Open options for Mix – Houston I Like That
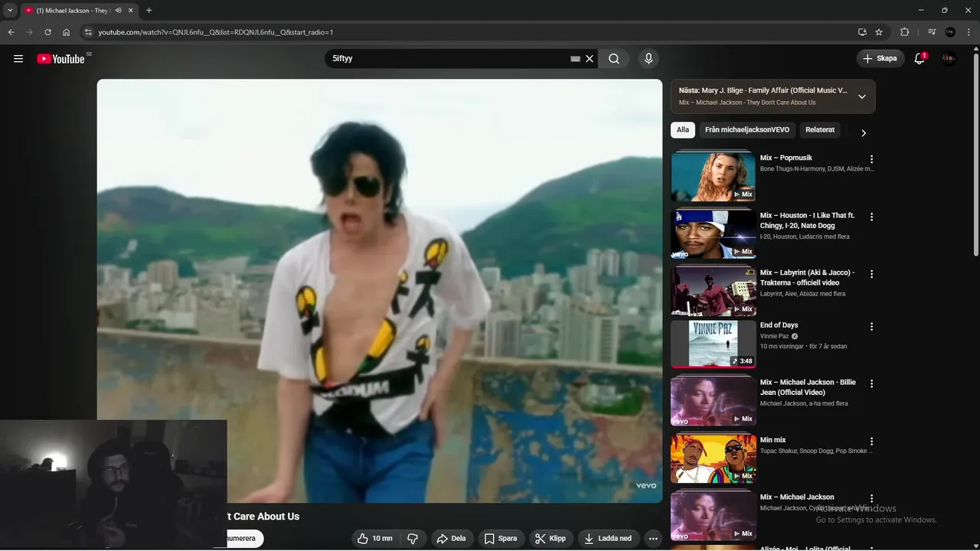The image size is (980, 551). pos(871,217)
